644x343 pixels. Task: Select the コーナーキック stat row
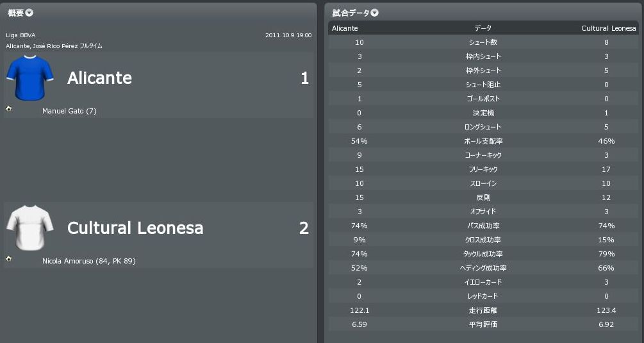(483, 155)
